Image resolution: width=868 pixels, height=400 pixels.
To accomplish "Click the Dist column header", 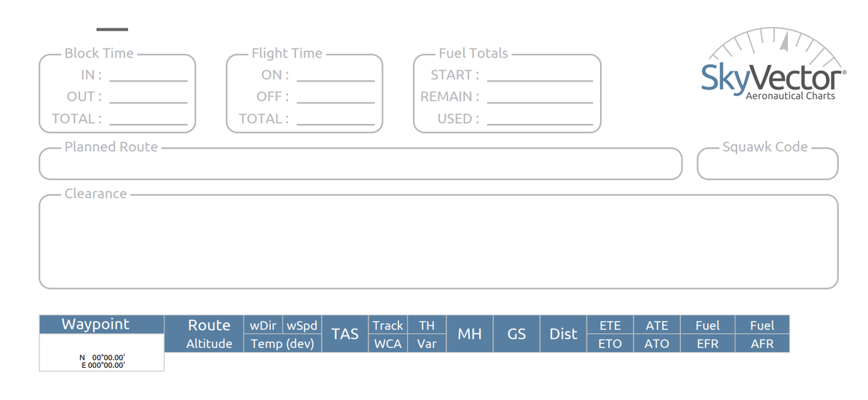I will [x=563, y=334].
